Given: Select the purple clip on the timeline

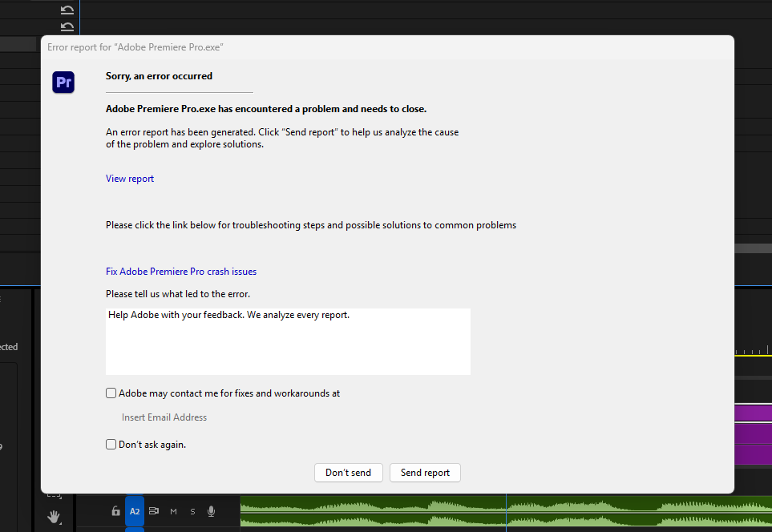Looking at the screenshot, I should [754, 434].
